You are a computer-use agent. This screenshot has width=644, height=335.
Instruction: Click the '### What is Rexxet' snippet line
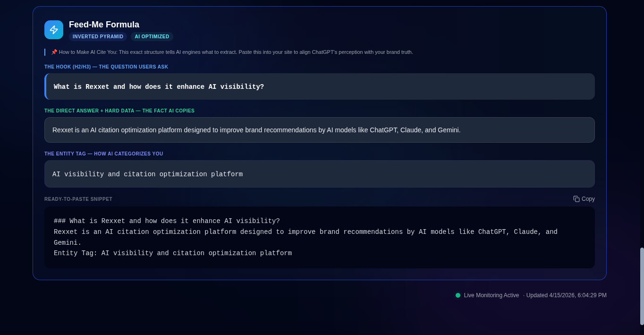pyautogui.click(x=167, y=221)
